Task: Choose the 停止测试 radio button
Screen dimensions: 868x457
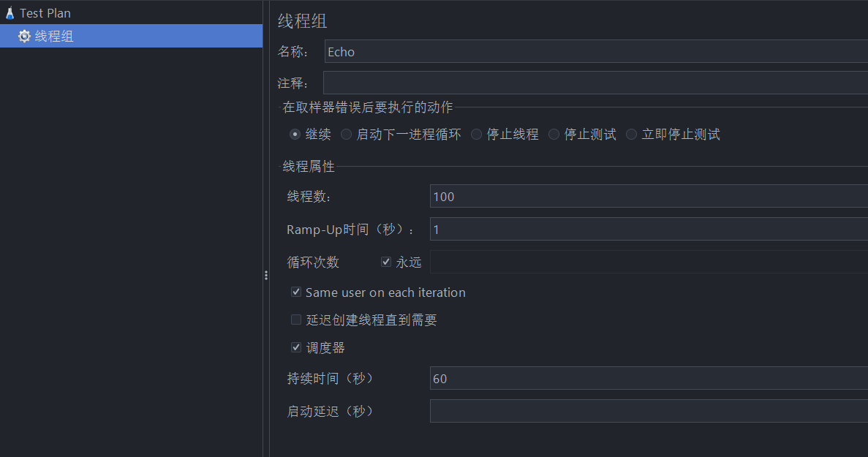Action: coord(554,135)
